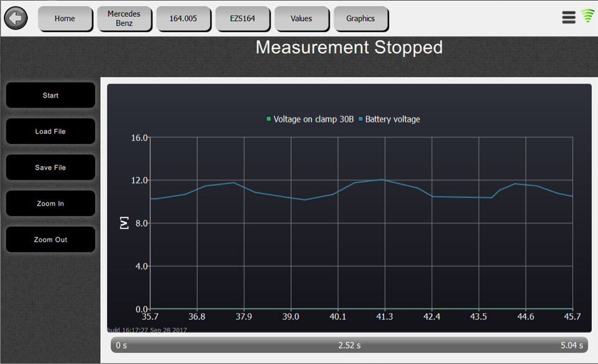Click the Battery voltage legend label
The height and width of the screenshot is (364, 598).
click(x=392, y=119)
